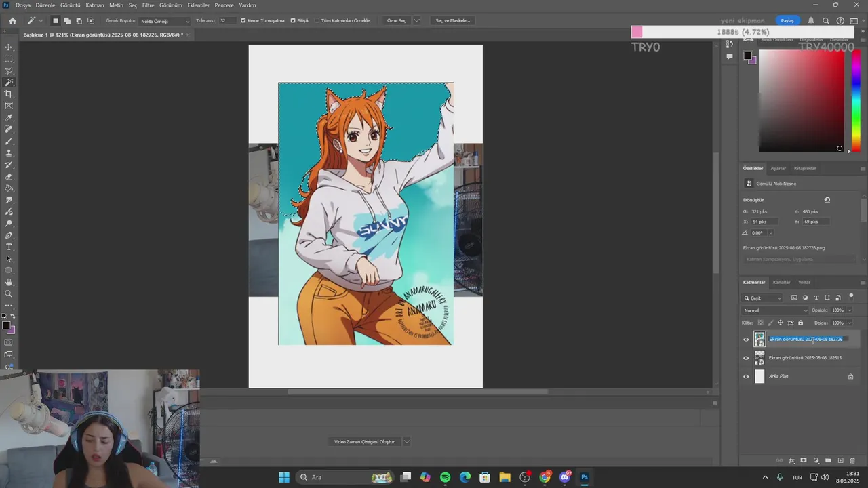
Task: Select the Spot Healing Brush tool
Action: pos(9,129)
